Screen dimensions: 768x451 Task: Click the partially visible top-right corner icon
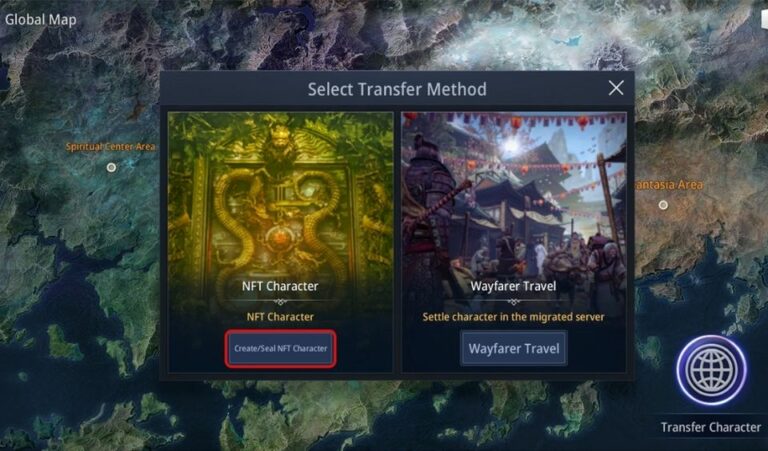coord(764,20)
